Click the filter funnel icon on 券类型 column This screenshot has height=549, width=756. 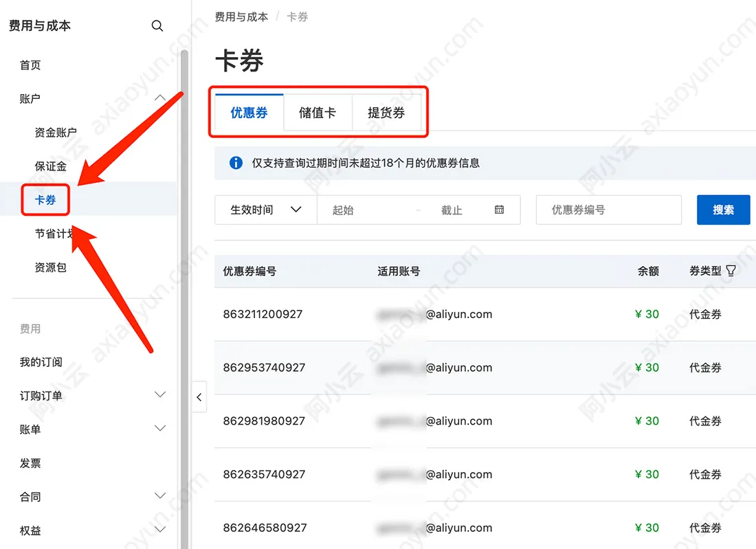731,271
